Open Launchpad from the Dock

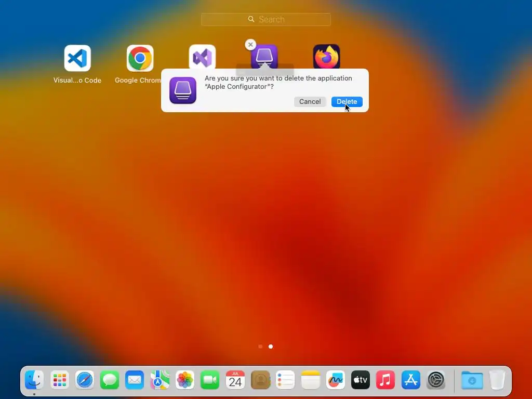tap(60, 380)
